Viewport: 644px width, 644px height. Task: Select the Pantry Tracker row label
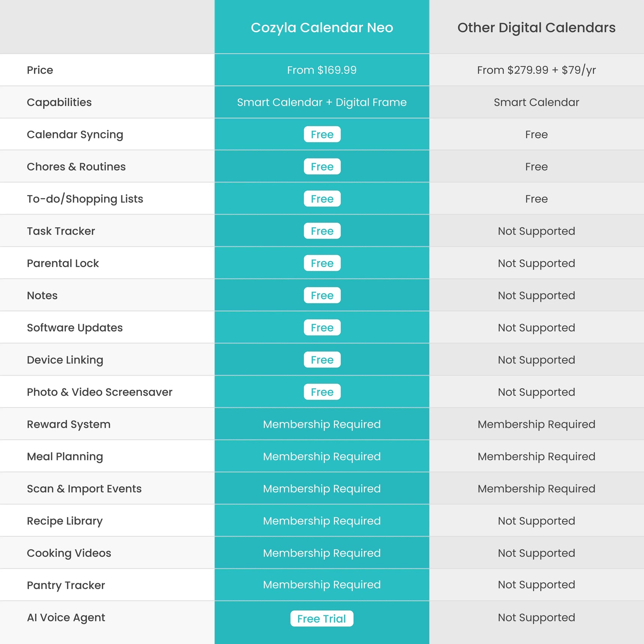(66, 585)
